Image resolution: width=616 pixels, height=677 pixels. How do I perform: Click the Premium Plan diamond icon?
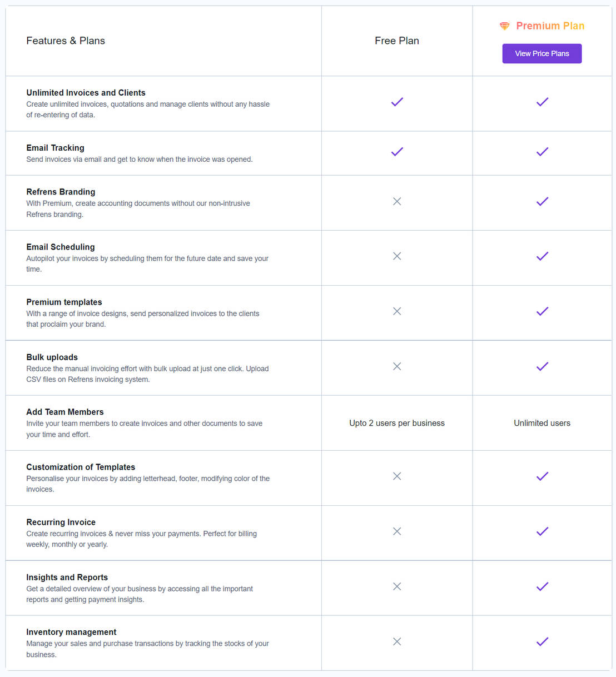(504, 26)
